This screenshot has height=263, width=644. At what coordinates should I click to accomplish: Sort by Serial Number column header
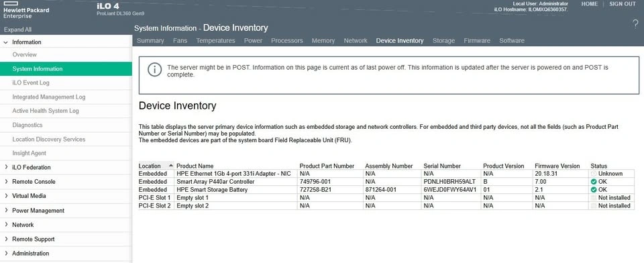click(442, 166)
